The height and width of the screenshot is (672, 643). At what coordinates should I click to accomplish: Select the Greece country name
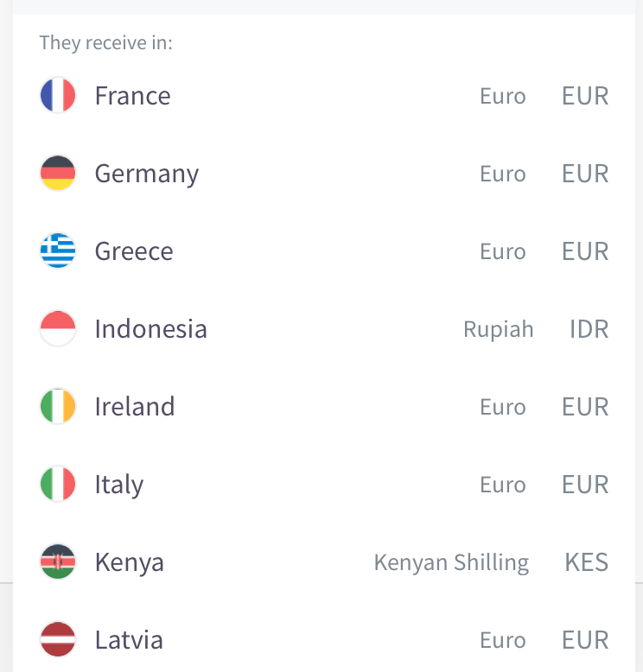[134, 251]
